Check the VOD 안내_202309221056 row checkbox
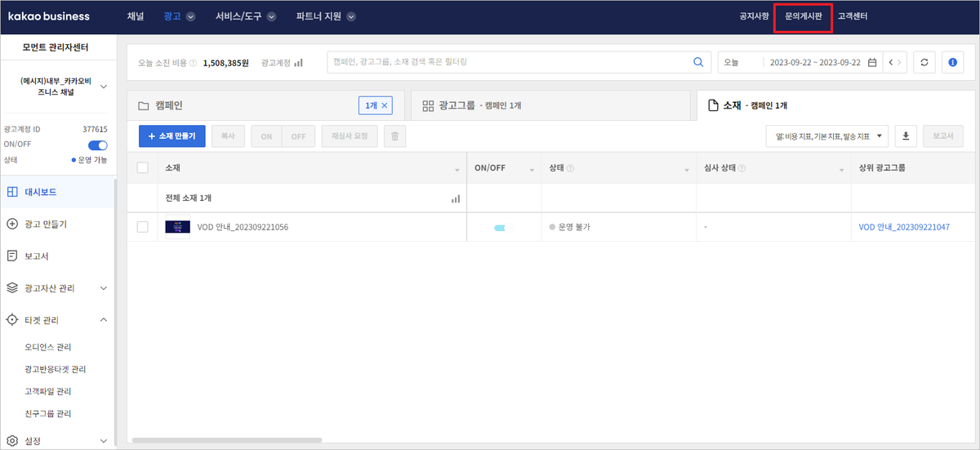Screen dimensions: 980x450 click(x=143, y=227)
